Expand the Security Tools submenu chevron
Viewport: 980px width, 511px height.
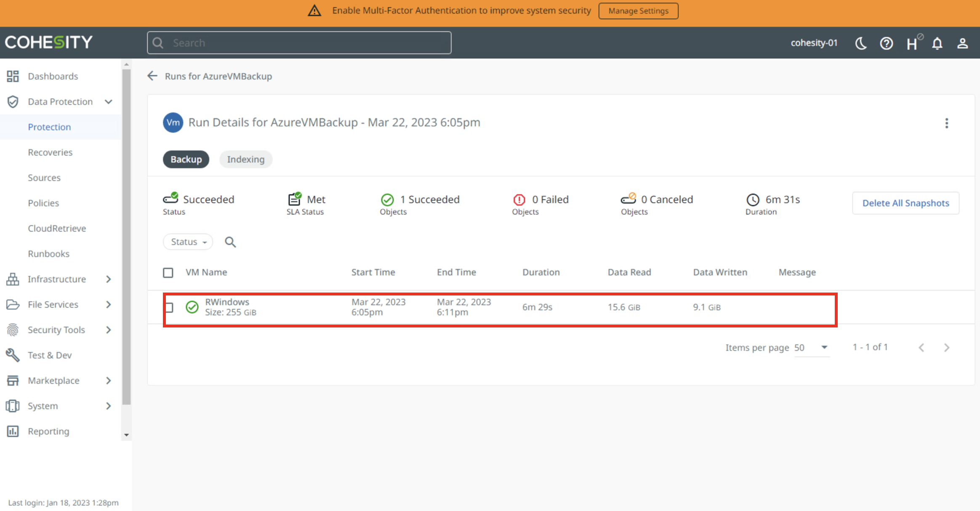(x=109, y=330)
